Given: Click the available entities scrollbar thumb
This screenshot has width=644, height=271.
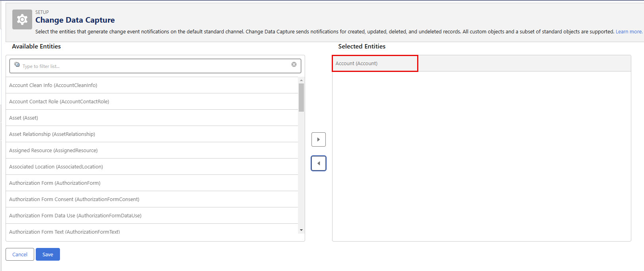Looking at the screenshot, I should click(301, 97).
